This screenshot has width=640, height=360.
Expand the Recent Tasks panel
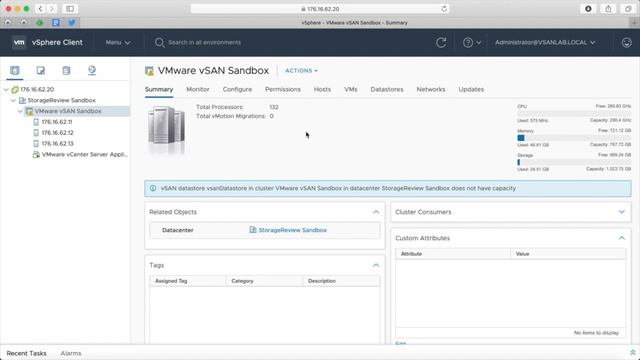click(x=633, y=353)
